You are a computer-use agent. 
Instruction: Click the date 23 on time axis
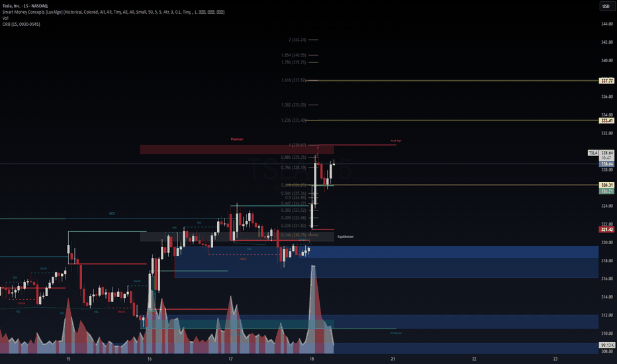point(555,359)
